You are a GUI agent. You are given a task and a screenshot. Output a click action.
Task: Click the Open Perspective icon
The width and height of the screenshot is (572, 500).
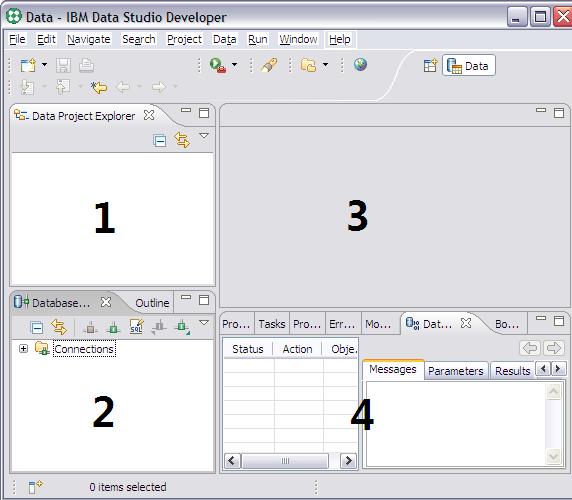click(430, 66)
